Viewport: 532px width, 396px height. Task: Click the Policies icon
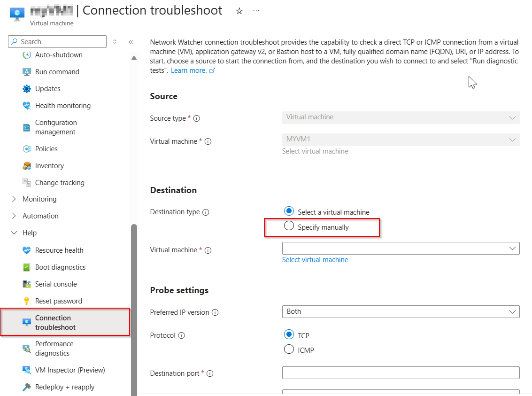pyautogui.click(x=26, y=149)
